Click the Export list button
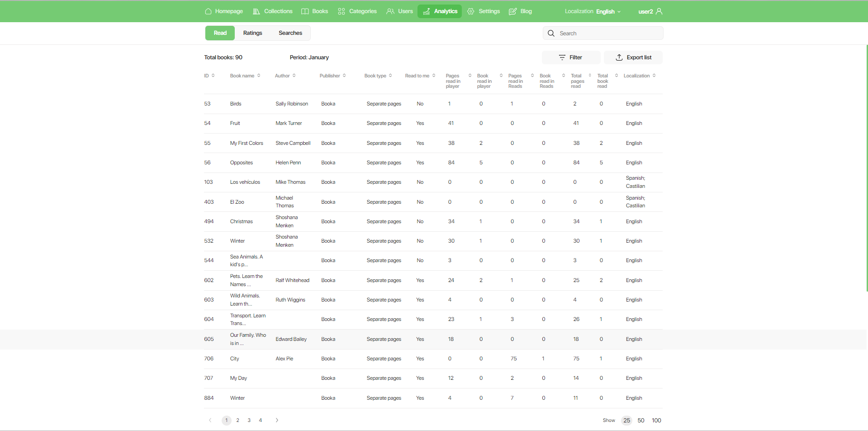 point(633,57)
